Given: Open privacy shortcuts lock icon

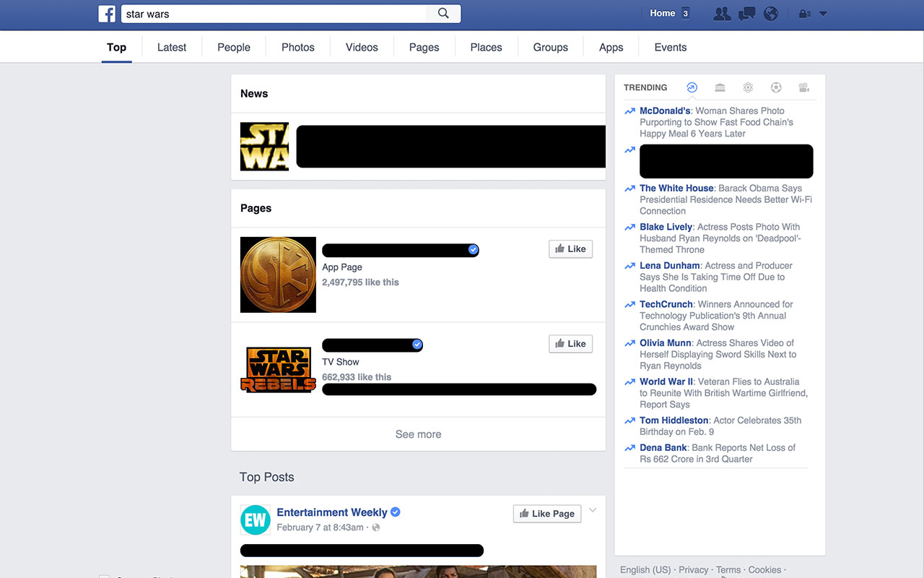Looking at the screenshot, I should pos(804,14).
